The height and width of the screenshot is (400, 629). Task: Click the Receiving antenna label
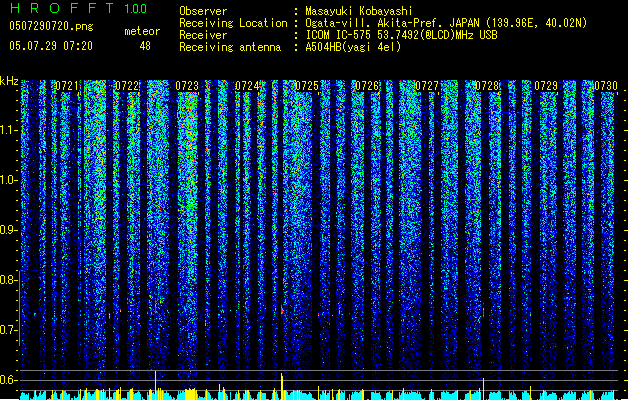click(230, 47)
